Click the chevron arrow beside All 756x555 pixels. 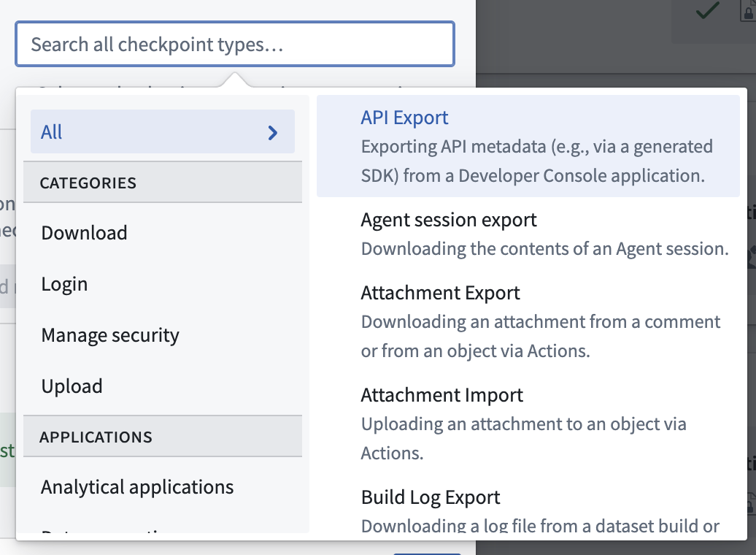[273, 133]
